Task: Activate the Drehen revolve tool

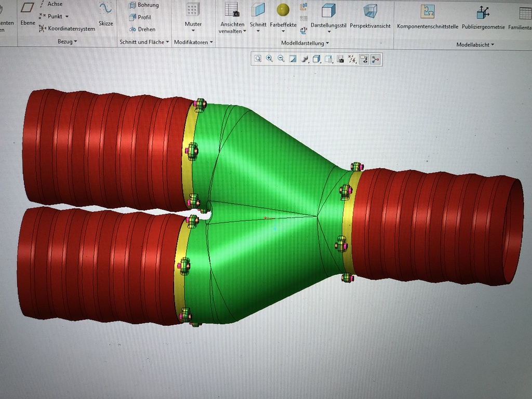Action: point(142,30)
